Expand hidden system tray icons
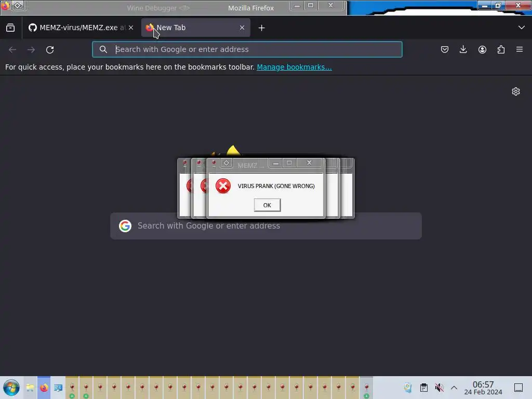 [454, 388]
